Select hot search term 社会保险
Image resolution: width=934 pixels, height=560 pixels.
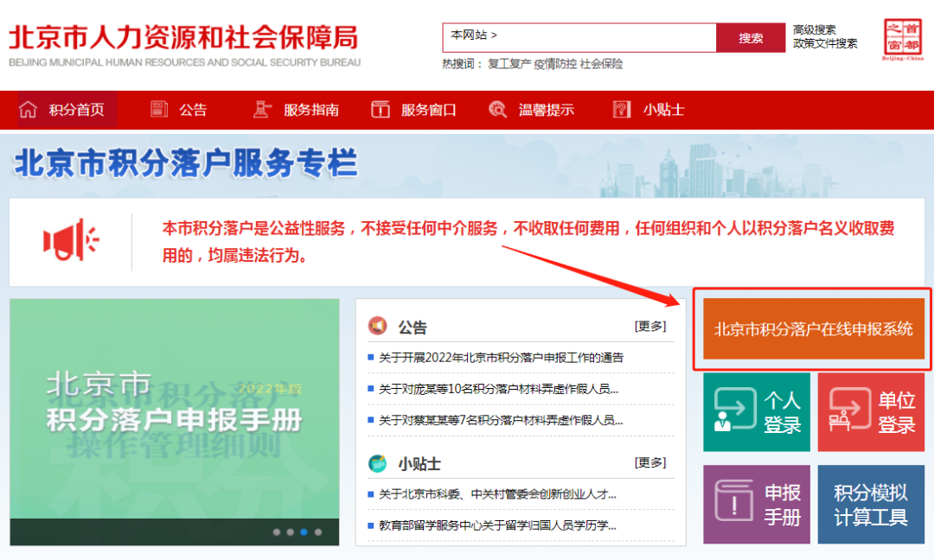601,64
